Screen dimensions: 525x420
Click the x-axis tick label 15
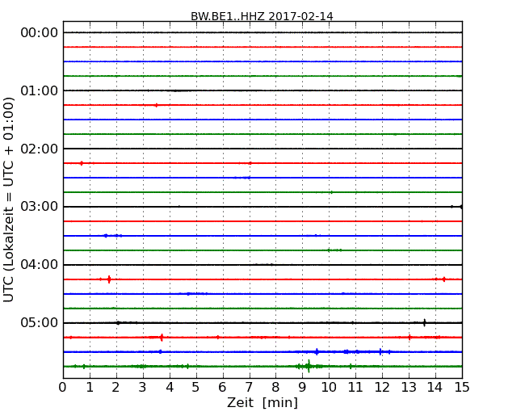[x=462, y=387]
